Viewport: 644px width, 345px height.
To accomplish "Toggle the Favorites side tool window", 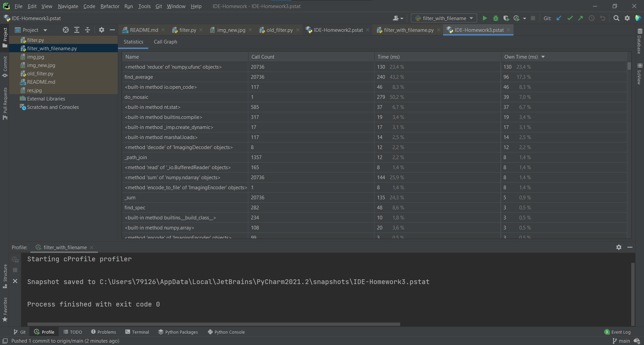I will pyautogui.click(x=5, y=310).
